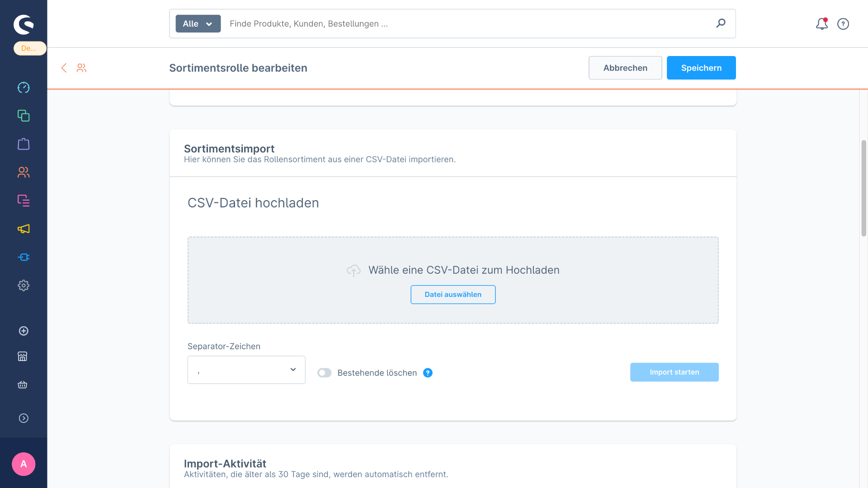The image size is (868, 488).
Task: Expand the sidebar with the arrow icon
Action: 24,418
